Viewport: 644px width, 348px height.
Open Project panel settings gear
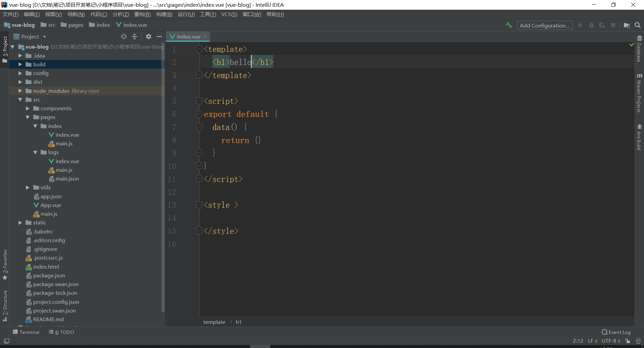click(x=149, y=37)
